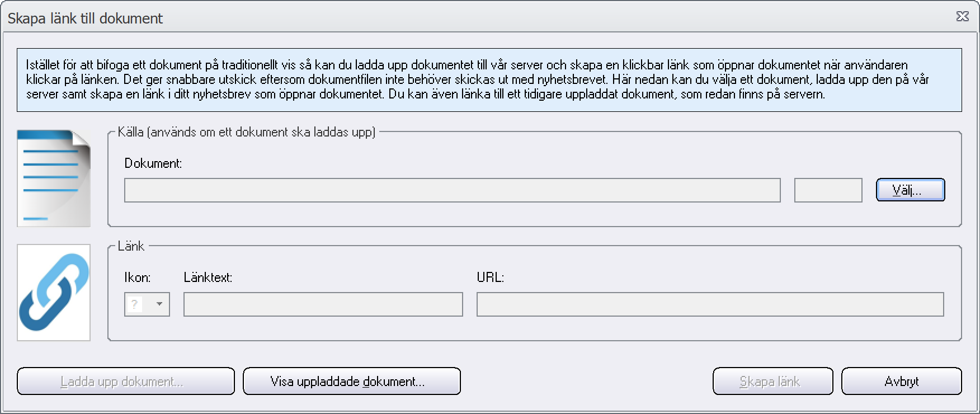The width and height of the screenshot is (980, 414).
Task: Open the Ikon dropdown arrow
Action: (159, 304)
